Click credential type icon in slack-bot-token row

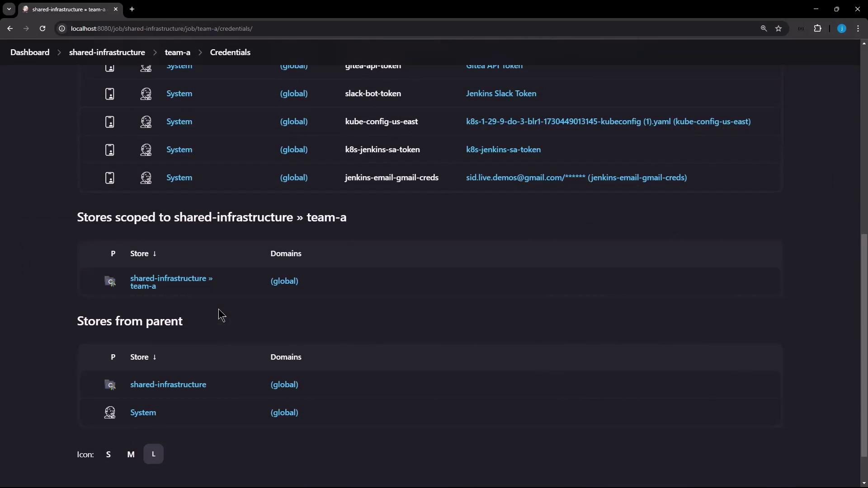[110, 94]
